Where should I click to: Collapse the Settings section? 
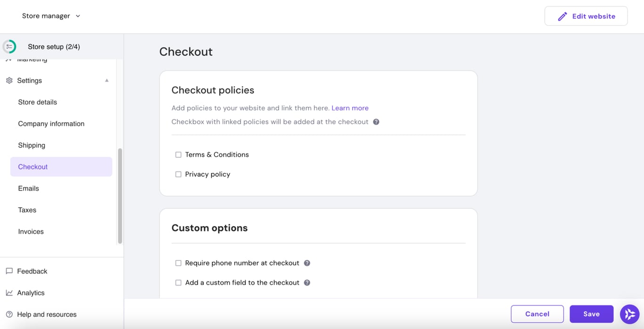107,80
